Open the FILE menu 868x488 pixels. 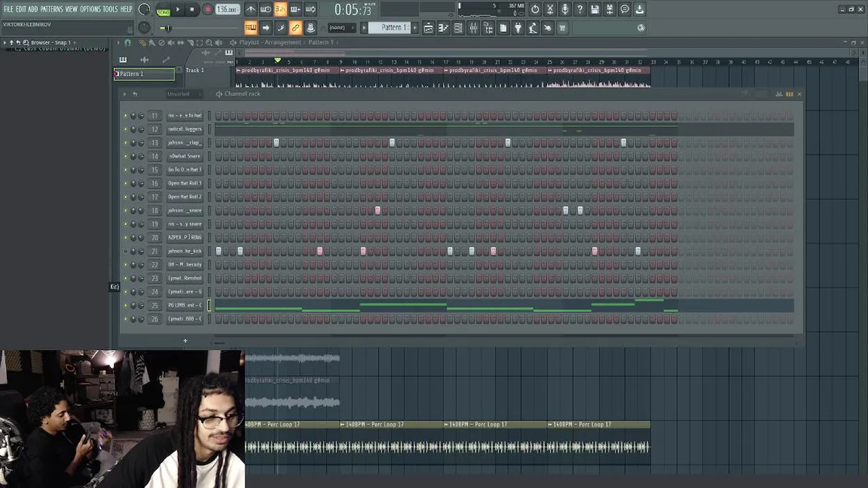coord(8,9)
